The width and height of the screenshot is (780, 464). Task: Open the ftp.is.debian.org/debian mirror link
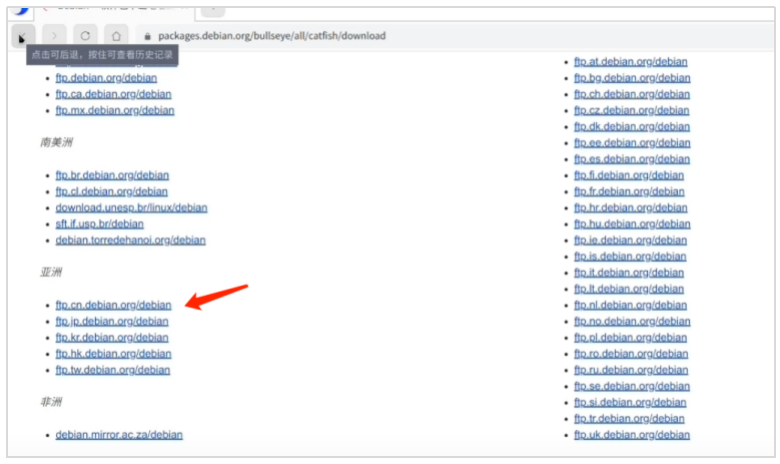point(630,257)
